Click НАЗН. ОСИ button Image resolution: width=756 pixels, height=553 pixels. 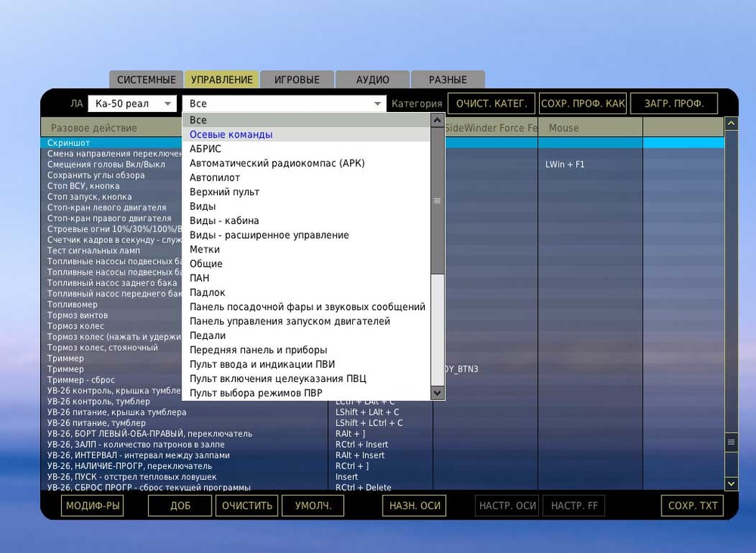(x=414, y=505)
